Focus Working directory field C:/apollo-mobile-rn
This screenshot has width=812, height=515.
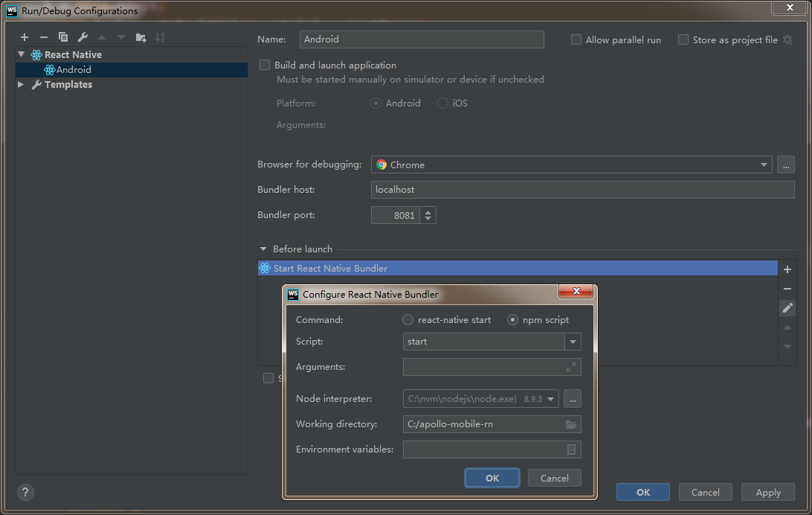click(x=492, y=424)
